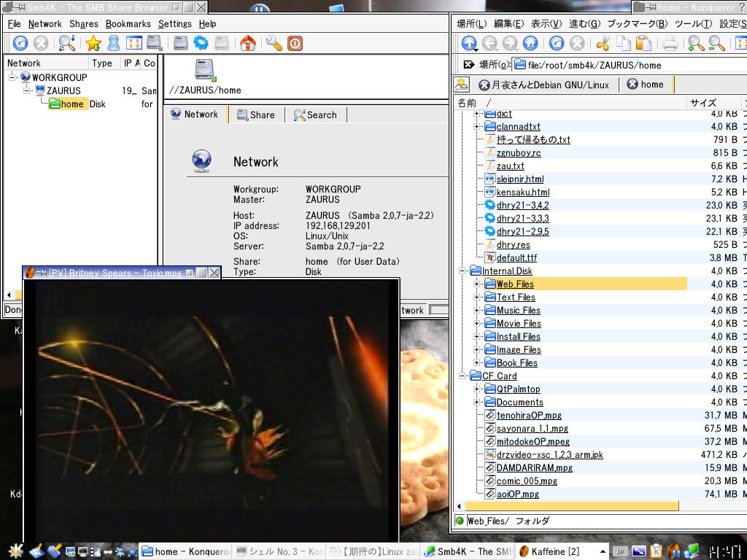Open the Bookmarks menu in Smb4K
Viewport: 747px width, 560px height.
click(128, 24)
